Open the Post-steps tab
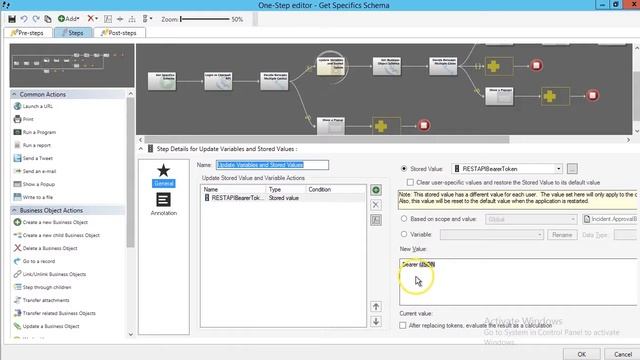The height and width of the screenshot is (360, 640). click(x=119, y=33)
